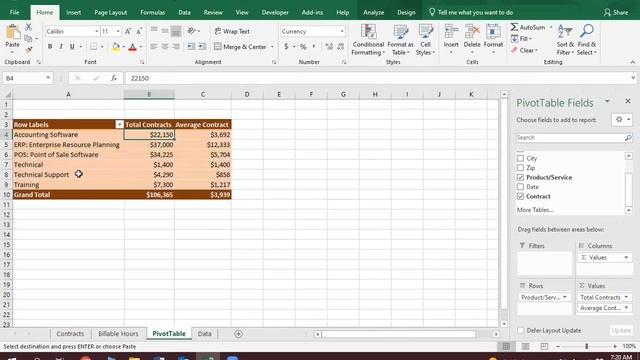Apply the Fill Color bucket
The width and height of the screenshot is (640, 360).
tap(116, 47)
